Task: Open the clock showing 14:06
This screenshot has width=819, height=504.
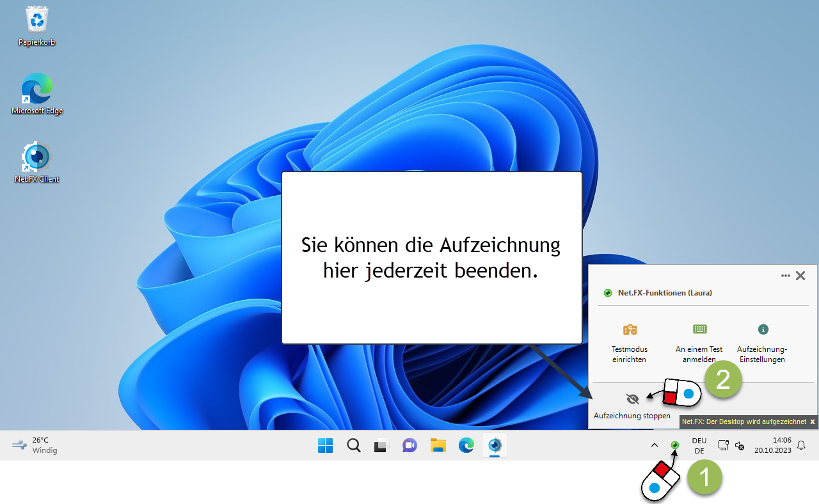Action: click(x=772, y=445)
